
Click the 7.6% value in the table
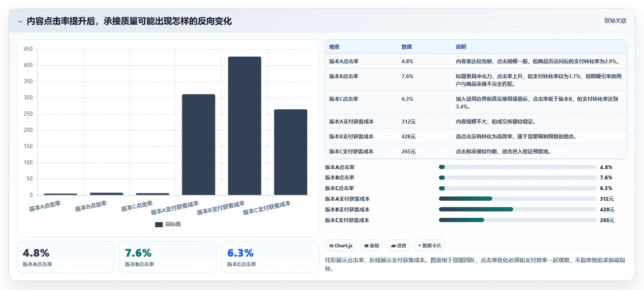tap(407, 76)
